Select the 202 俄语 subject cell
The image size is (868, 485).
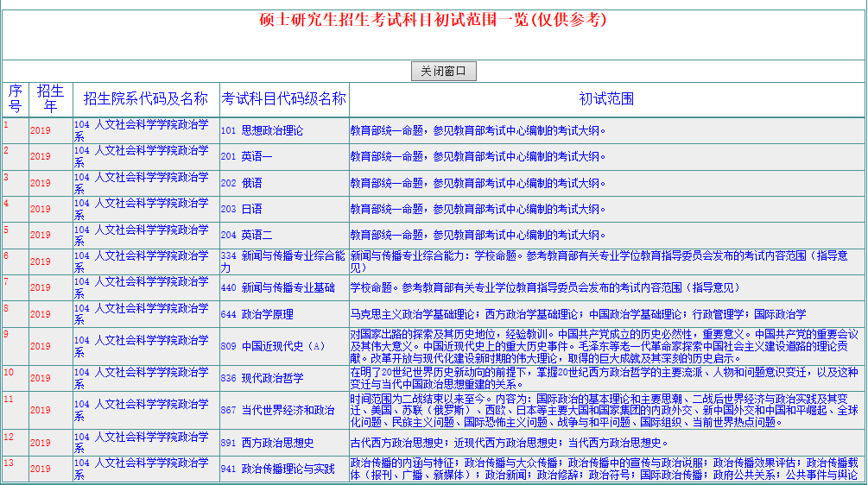click(241, 183)
